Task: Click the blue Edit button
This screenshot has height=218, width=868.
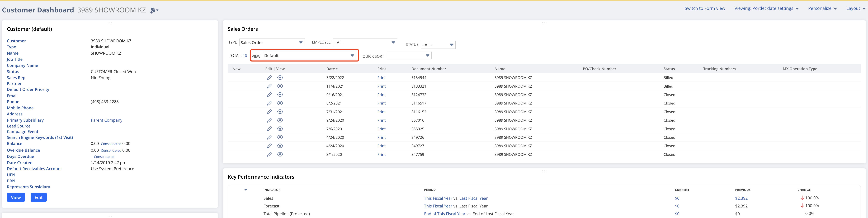Action: tap(38, 197)
